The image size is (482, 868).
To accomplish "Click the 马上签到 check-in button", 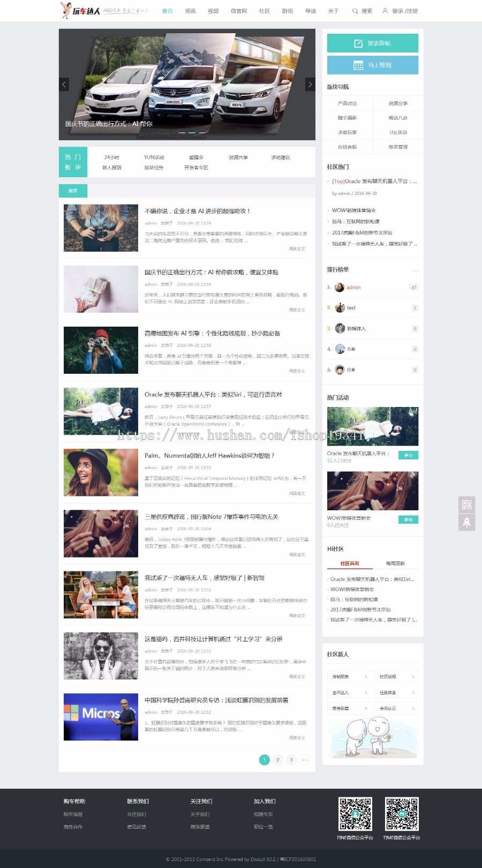I will click(x=373, y=65).
